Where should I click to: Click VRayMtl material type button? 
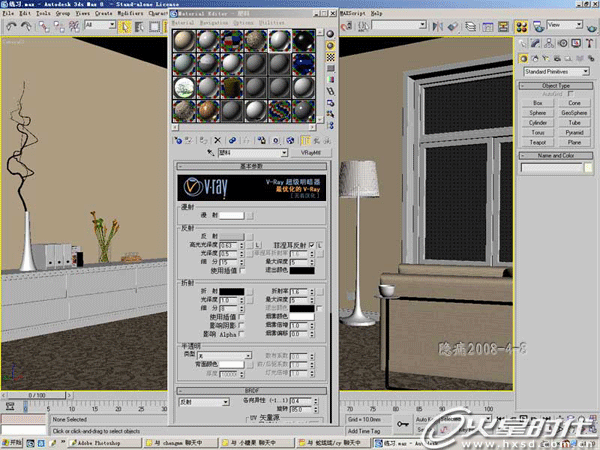pos(311,153)
